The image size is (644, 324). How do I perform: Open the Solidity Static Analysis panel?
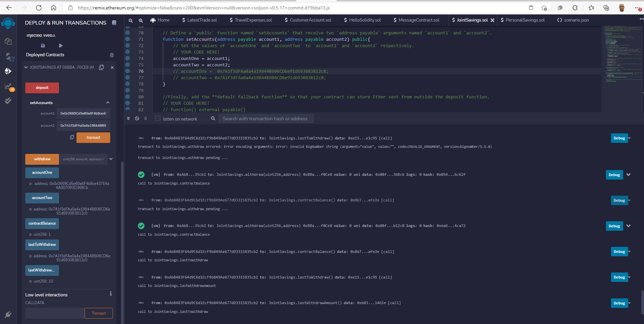pyautogui.click(x=8, y=86)
